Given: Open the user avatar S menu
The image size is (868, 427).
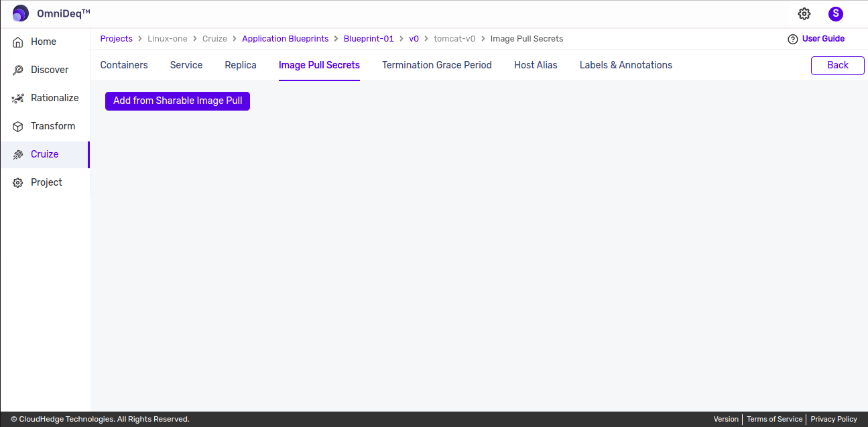Looking at the screenshot, I should pyautogui.click(x=836, y=14).
